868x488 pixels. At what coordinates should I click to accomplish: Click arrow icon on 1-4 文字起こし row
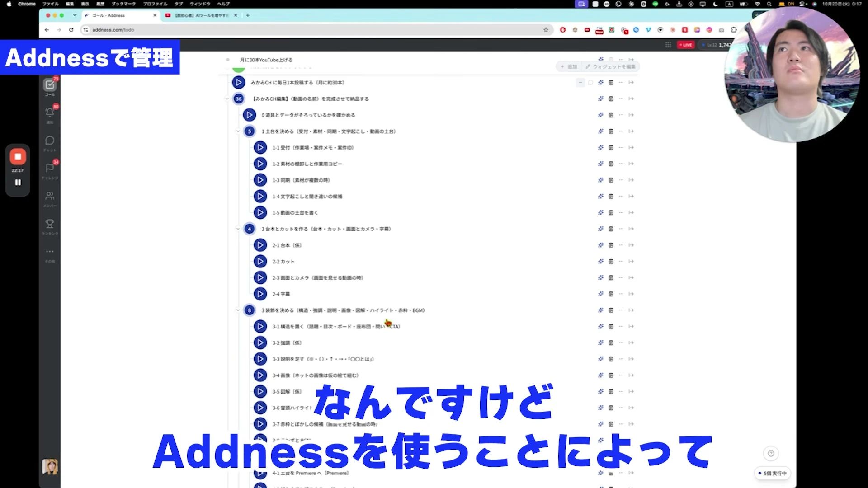(x=631, y=197)
